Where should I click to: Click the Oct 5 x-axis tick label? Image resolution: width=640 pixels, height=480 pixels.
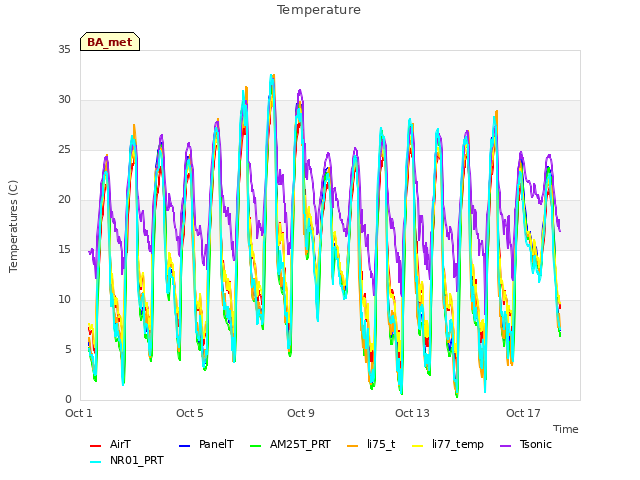click(190, 413)
